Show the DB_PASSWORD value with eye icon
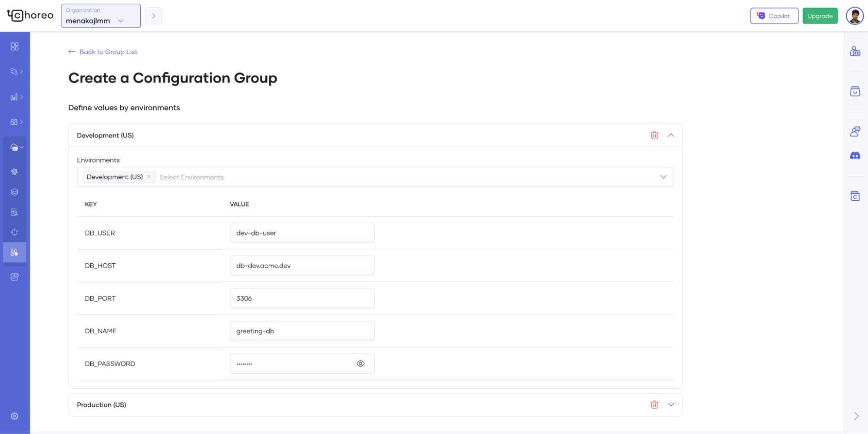 [360, 364]
